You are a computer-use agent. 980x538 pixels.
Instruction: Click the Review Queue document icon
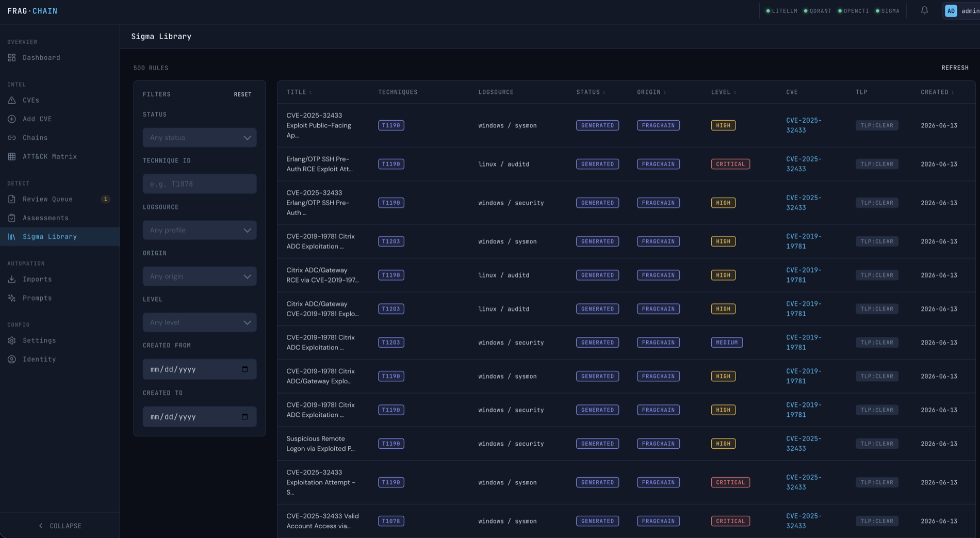click(12, 199)
